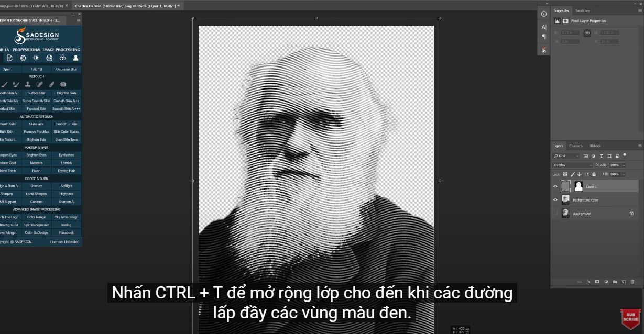The height and width of the screenshot is (334, 644).
Task: Click the Opacity value field
Action: (x=614, y=165)
